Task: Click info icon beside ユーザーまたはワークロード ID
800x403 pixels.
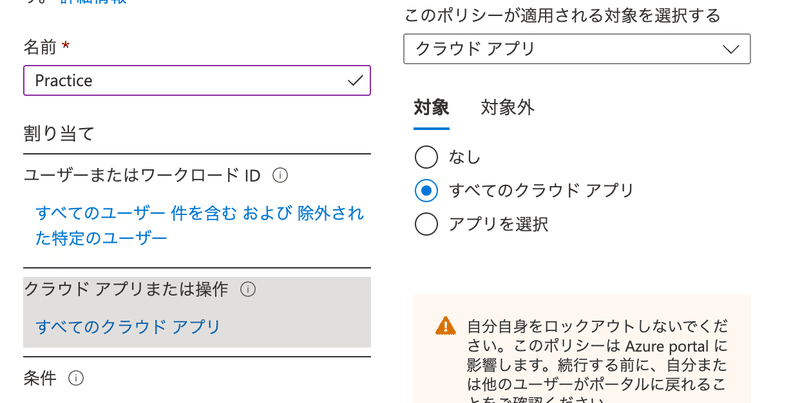Action: [x=281, y=176]
